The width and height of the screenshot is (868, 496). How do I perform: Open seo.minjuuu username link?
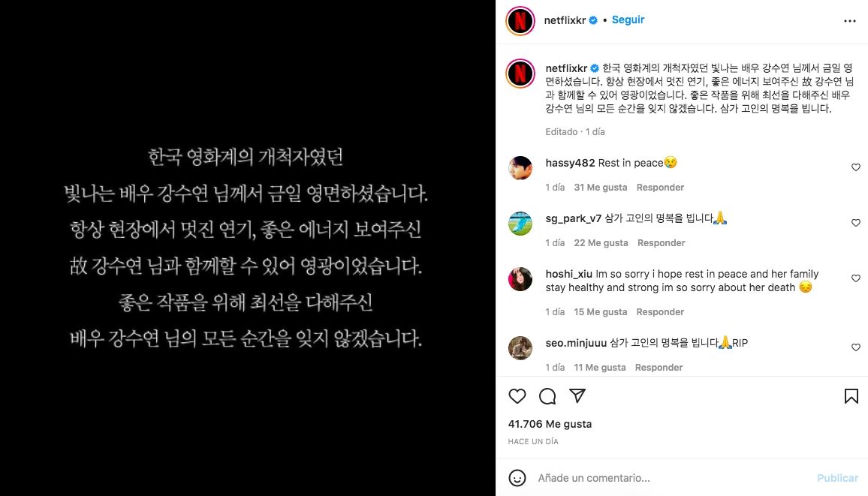(x=576, y=343)
